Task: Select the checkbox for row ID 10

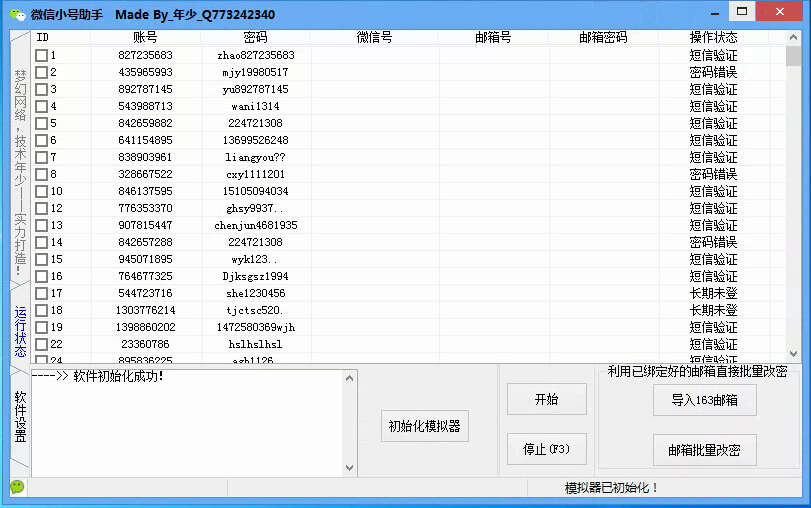Action: pos(41,191)
